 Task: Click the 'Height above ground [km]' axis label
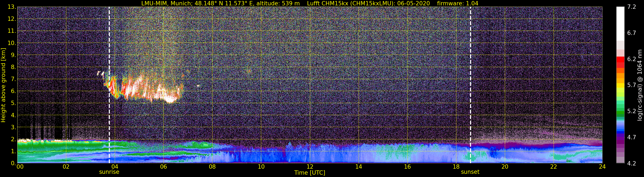click(3, 85)
